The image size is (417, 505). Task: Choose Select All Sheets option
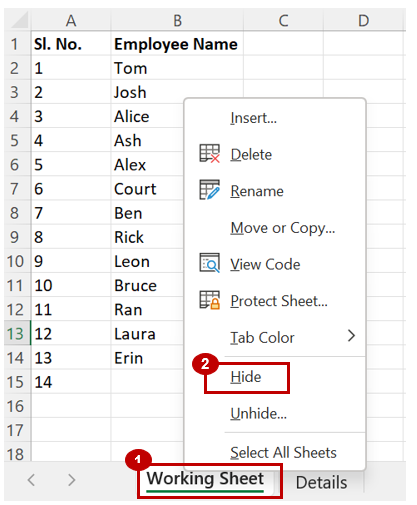[x=283, y=452]
